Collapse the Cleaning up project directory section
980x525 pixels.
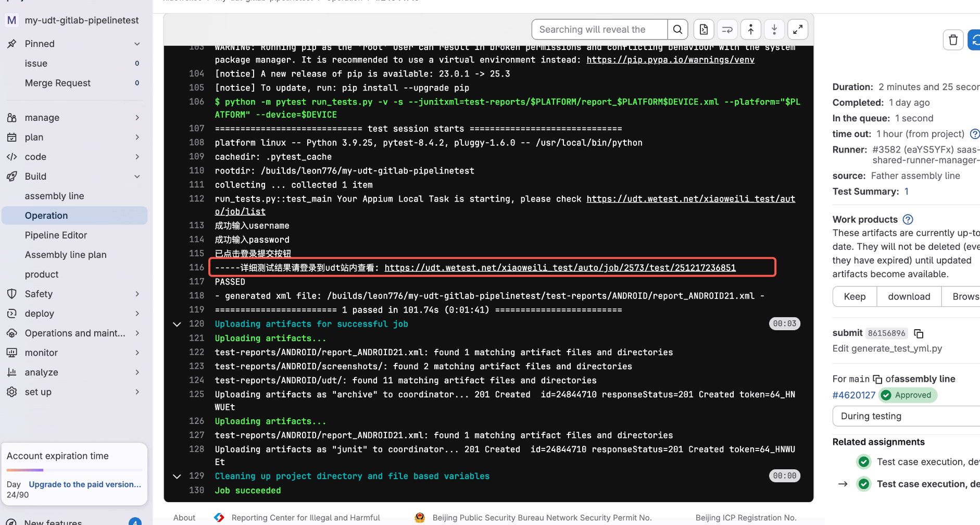[x=177, y=476]
